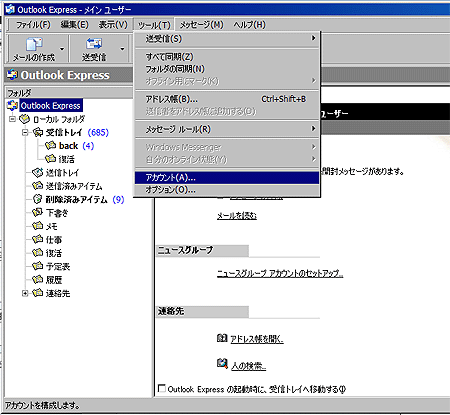Screen dimensions: 450x415
Task: Open the メッセージ(M) menu
Action: click(202, 25)
